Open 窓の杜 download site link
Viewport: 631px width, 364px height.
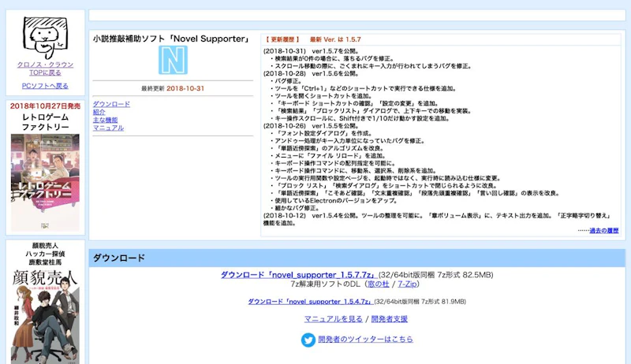tap(379, 284)
